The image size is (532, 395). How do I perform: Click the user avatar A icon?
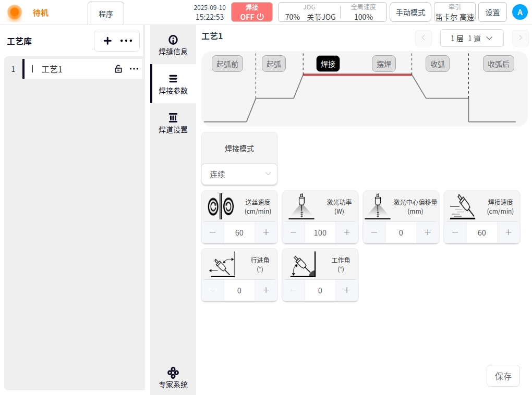coord(519,13)
